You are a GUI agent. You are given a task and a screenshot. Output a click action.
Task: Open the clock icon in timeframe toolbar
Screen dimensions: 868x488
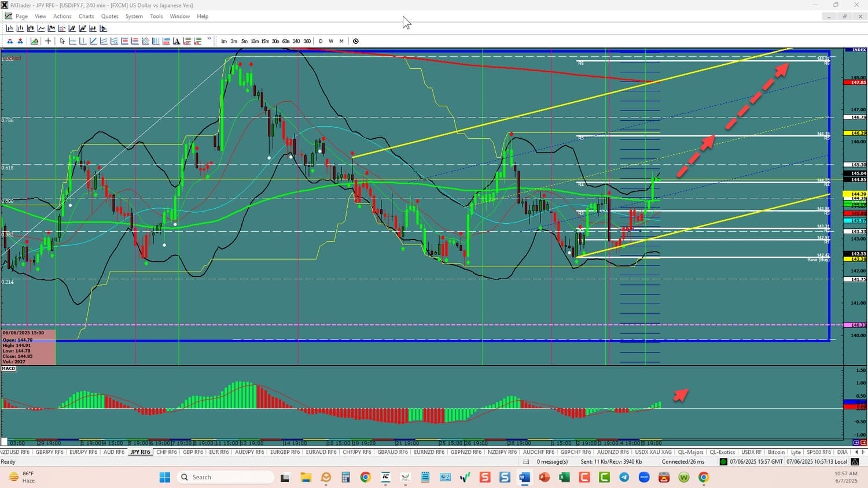pos(356,41)
